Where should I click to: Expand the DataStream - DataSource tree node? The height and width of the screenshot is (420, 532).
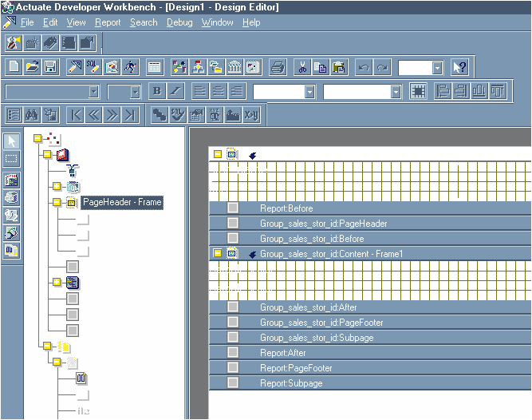[x=57, y=186]
